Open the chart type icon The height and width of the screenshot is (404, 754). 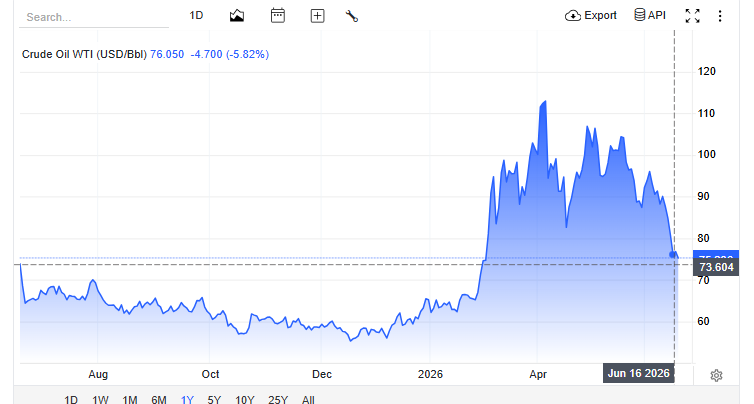(237, 16)
